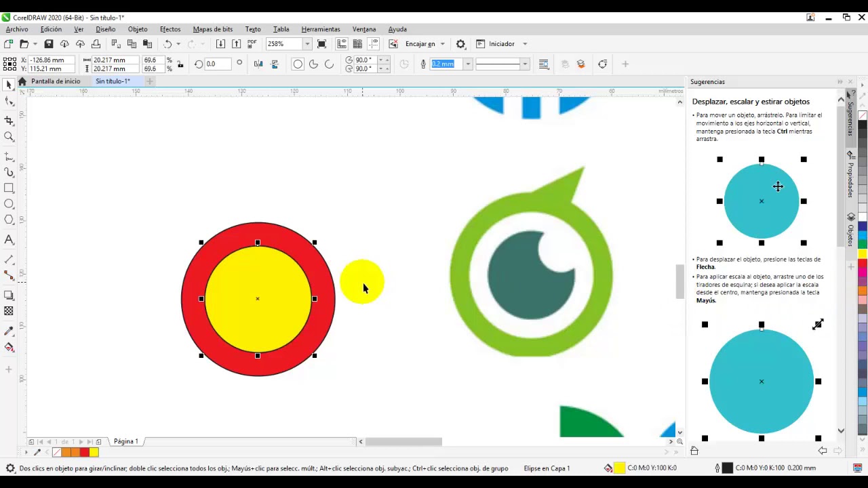Toggle the Ellipse shape mode button
868x488 pixels.
tap(298, 64)
